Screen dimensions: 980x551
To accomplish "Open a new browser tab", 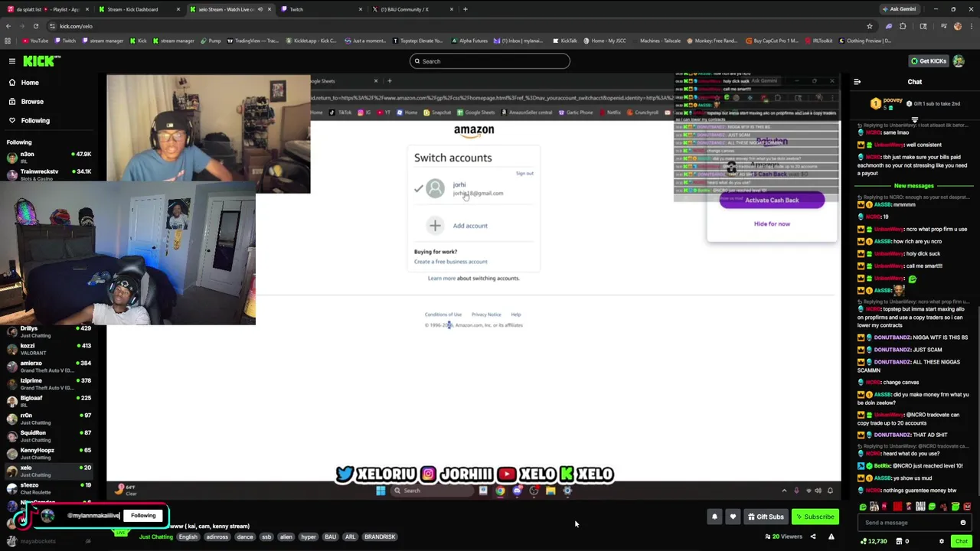I will [465, 9].
